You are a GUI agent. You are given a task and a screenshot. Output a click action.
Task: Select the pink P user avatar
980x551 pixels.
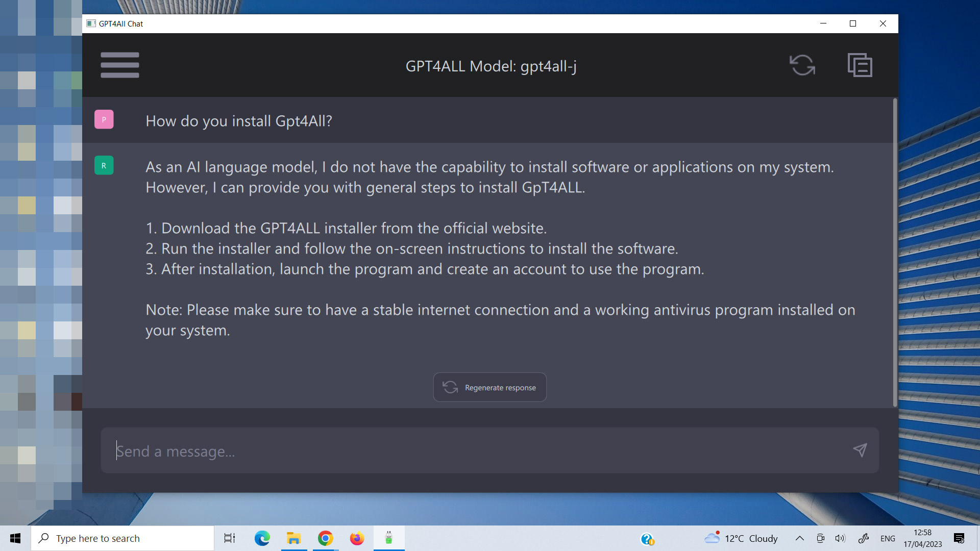pos(104,119)
